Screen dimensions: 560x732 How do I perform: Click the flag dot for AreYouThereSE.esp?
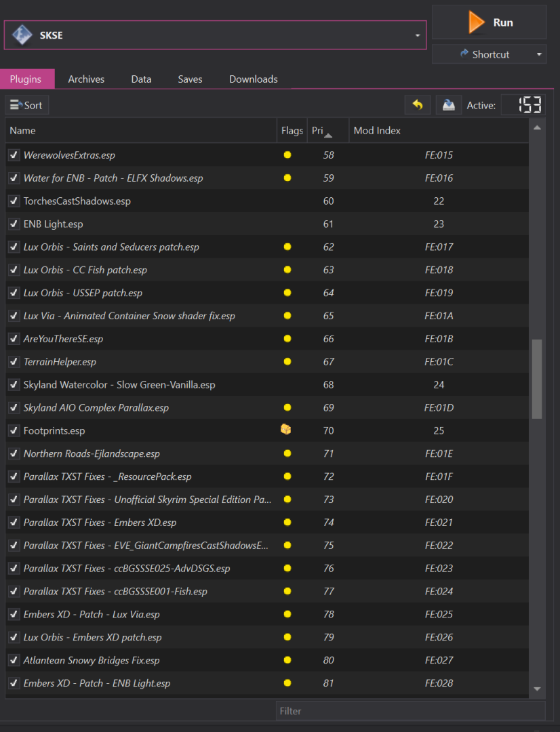pos(287,338)
